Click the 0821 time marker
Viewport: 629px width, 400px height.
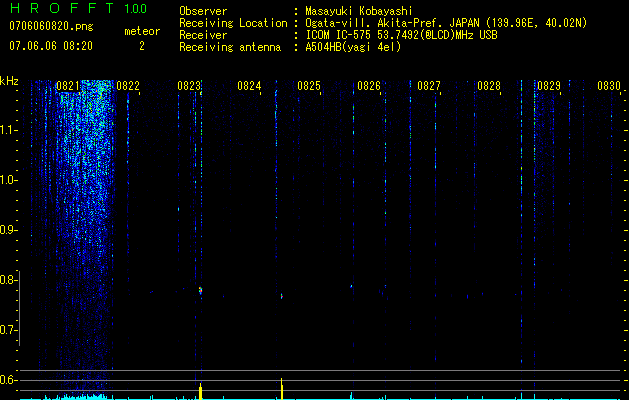(x=67, y=86)
